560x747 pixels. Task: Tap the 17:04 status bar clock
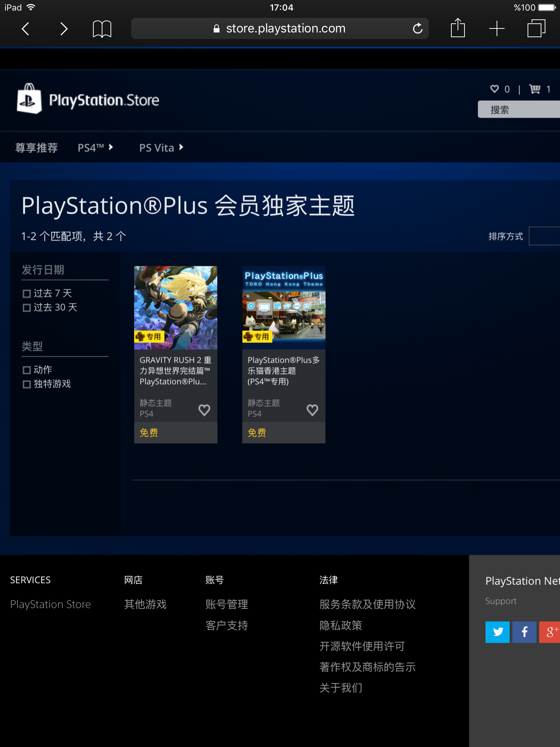coord(281,7)
